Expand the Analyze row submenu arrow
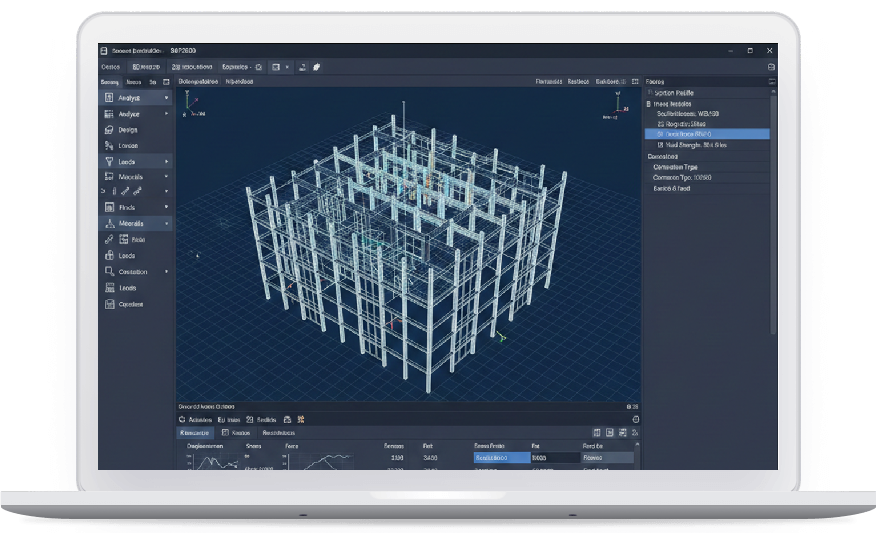Image resolution: width=876 pixels, height=533 pixels. pyautogui.click(x=166, y=114)
